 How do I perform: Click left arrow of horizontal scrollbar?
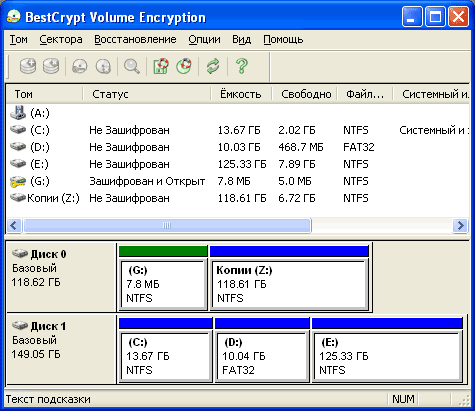[x=14, y=226]
